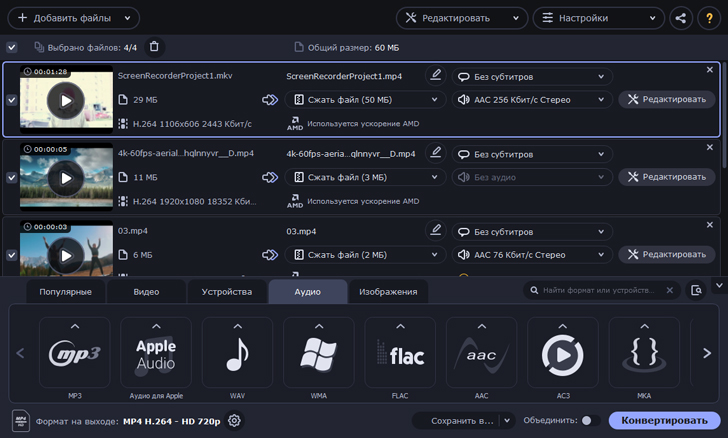Click pencil rename icon for ScreenRecorderProject1.mp4

click(435, 75)
